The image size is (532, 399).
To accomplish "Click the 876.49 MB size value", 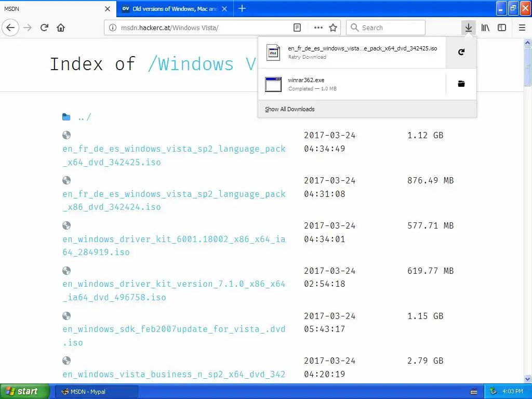I will tap(431, 180).
